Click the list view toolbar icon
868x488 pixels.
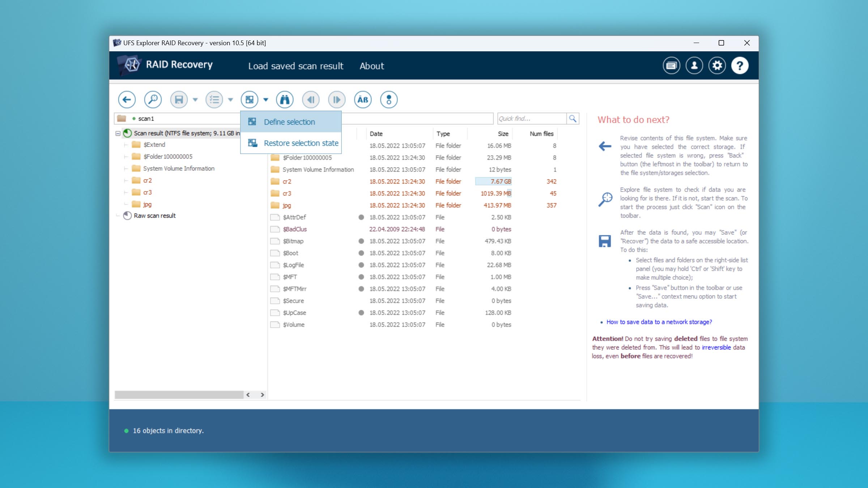[x=214, y=99]
